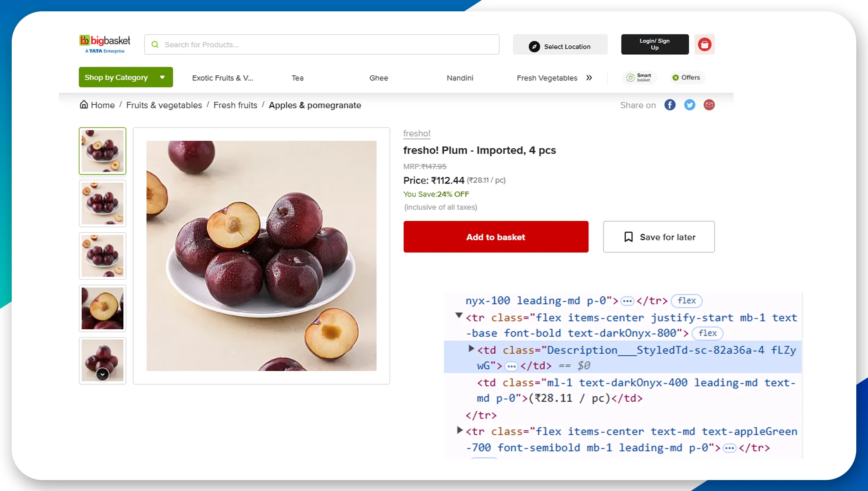Click the product title fresho! Plum - Imported
Image resolution: width=868 pixels, height=491 pixels.
[x=479, y=150]
